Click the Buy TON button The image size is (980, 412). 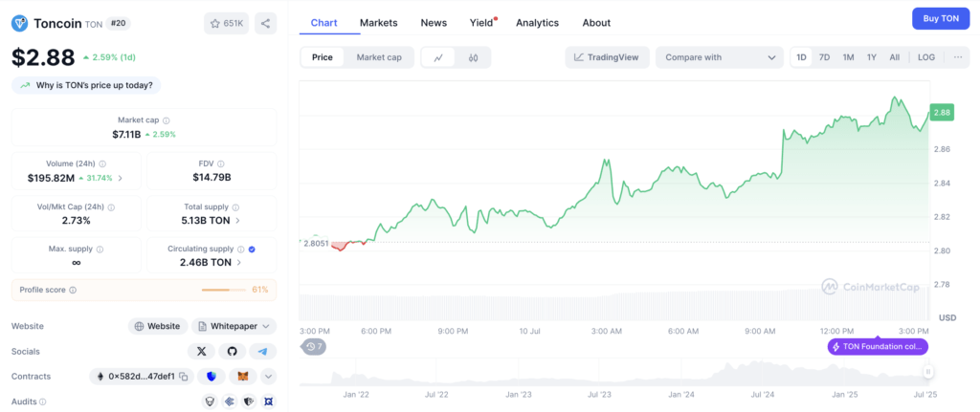pos(941,19)
